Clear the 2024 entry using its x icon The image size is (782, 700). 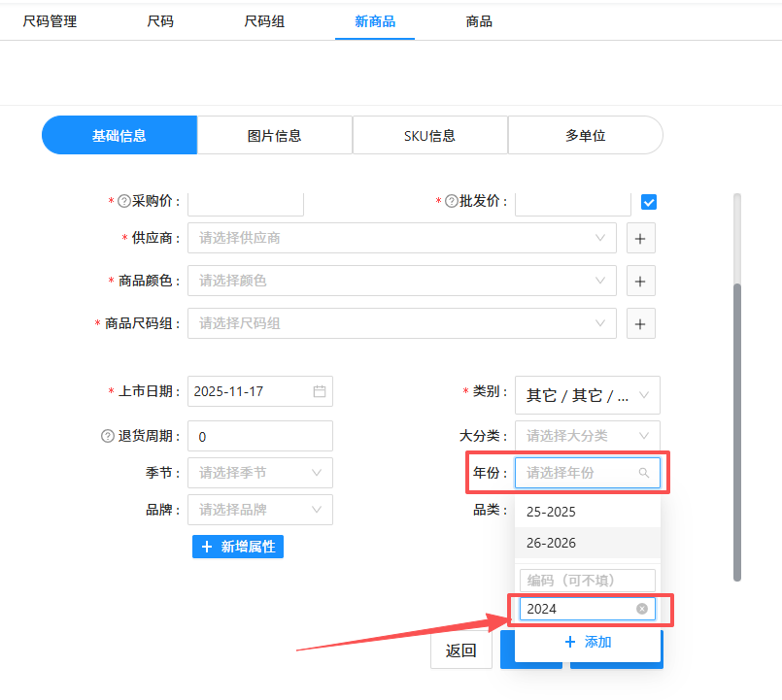tap(641, 609)
